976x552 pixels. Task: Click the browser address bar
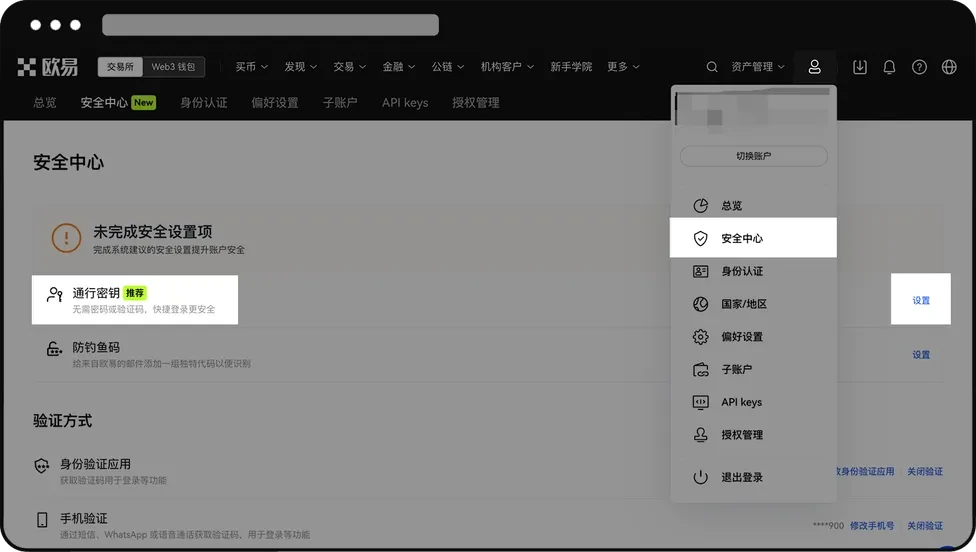270,25
